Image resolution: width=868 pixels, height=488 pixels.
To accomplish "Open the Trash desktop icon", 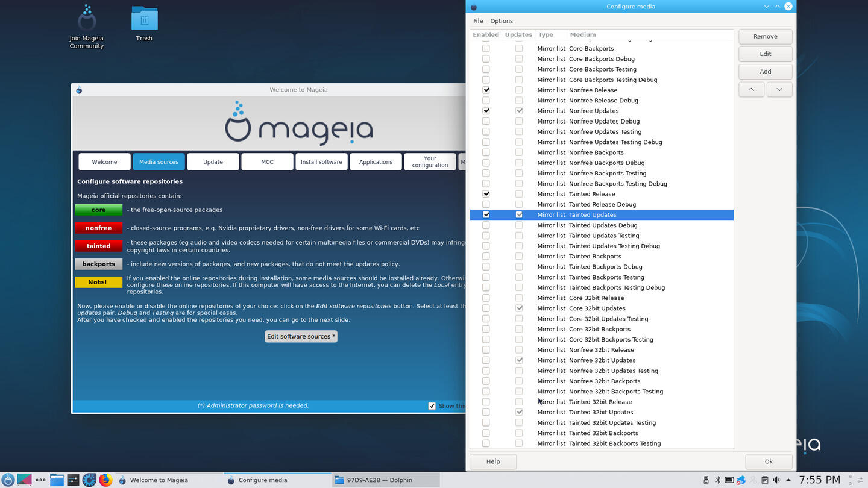I will pos(144,24).
